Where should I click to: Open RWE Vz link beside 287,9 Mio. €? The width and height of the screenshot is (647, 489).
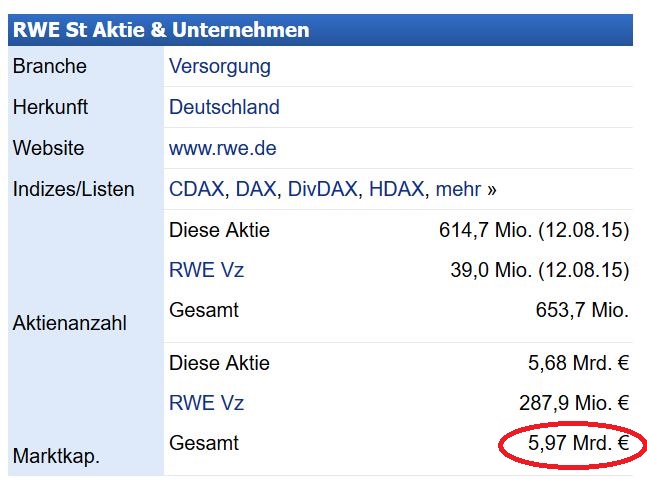point(206,403)
